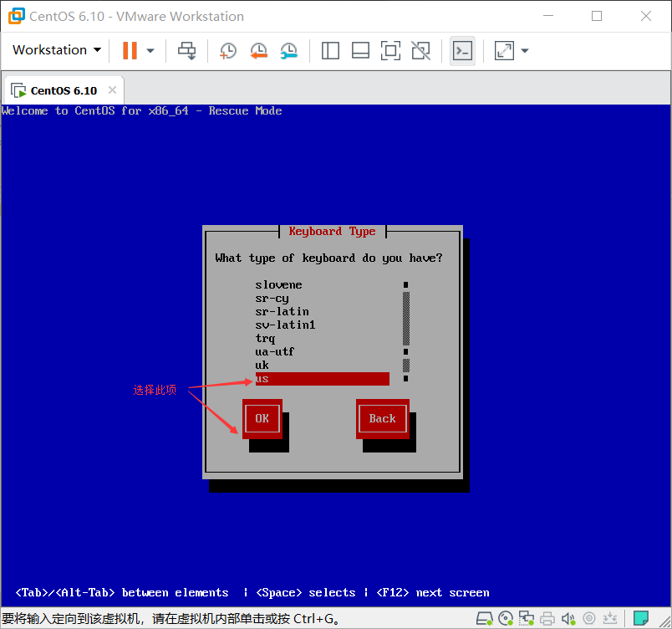This screenshot has width=672, height=629.
Task: Take a snapshot of this VM
Action: tap(228, 50)
